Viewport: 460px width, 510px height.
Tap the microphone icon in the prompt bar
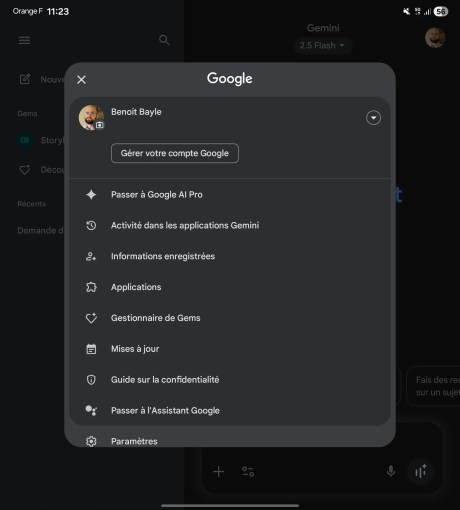pyautogui.click(x=391, y=471)
